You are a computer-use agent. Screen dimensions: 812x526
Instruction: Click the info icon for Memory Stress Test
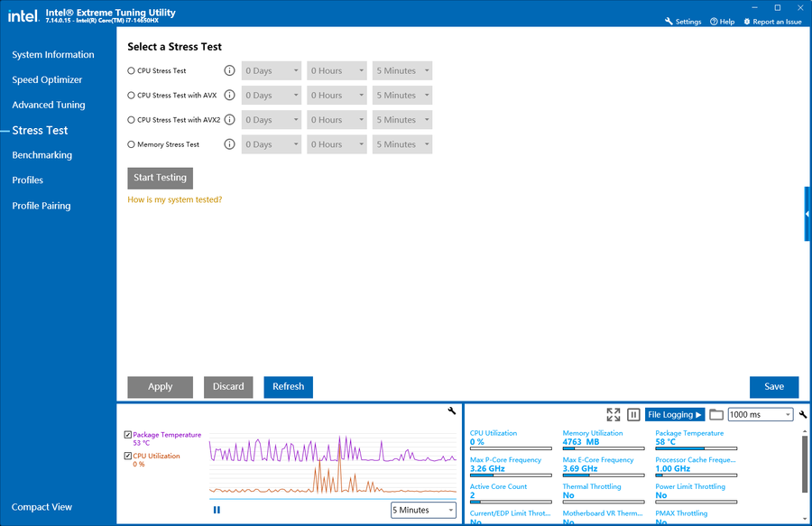click(x=229, y=144)
